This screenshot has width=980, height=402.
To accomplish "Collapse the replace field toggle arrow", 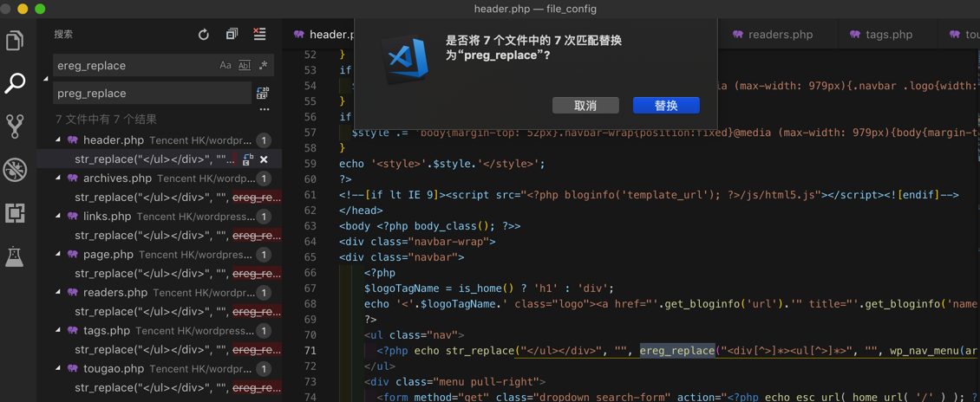I will coord(46,79).
